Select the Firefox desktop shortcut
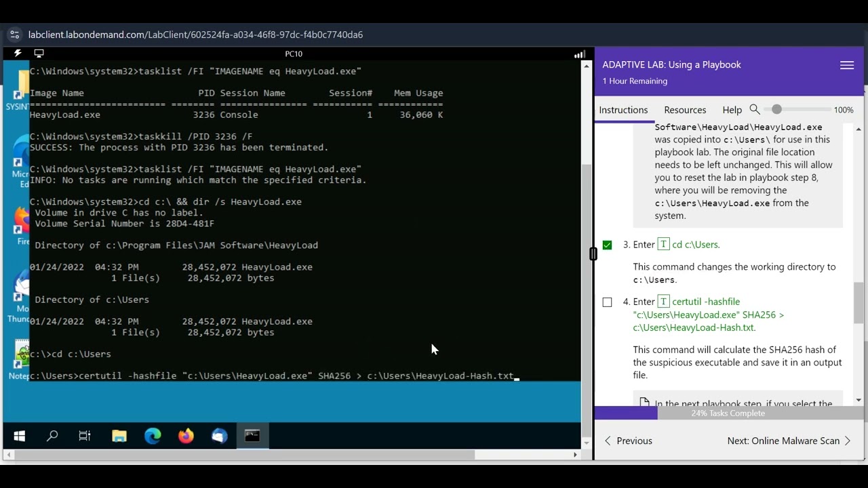Screen dimensions: 868x488 22,226
